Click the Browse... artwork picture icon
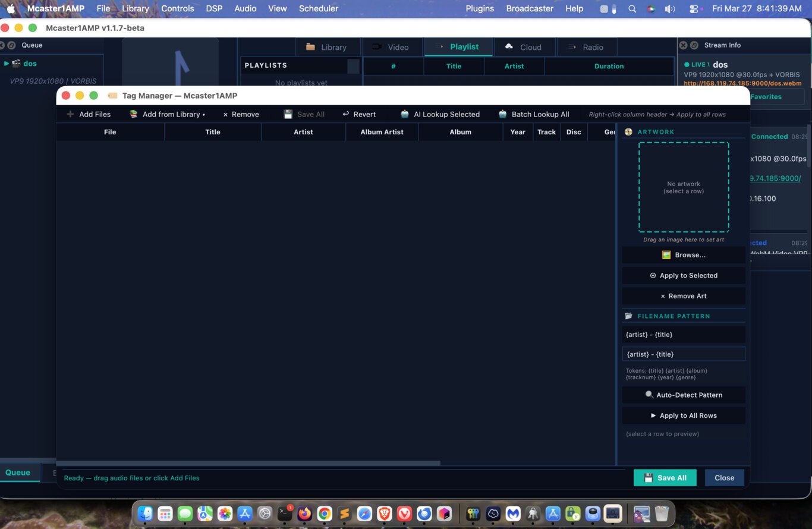Screen dimensions: 812x529 point(666,255)
